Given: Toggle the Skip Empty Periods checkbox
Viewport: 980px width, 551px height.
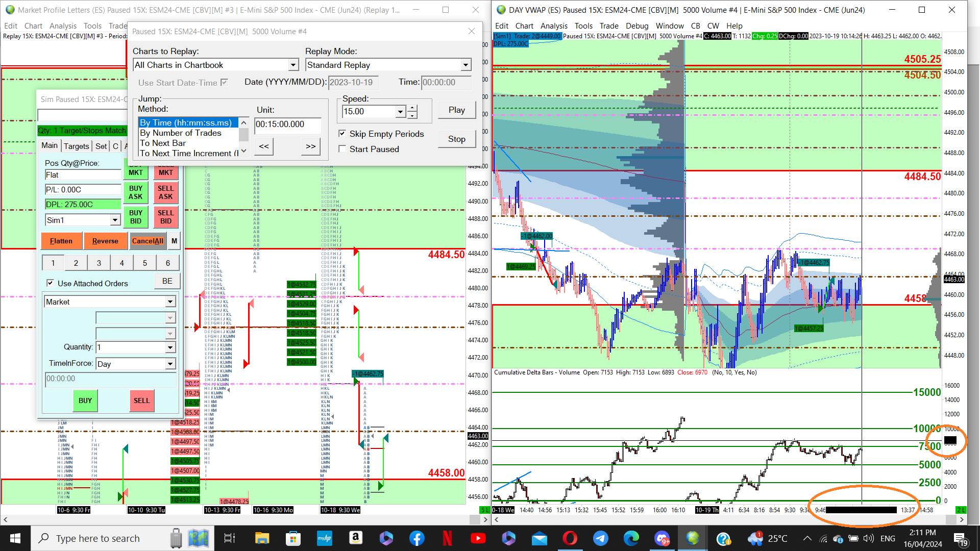Looking at the screenshot, I should coord(342,134).
